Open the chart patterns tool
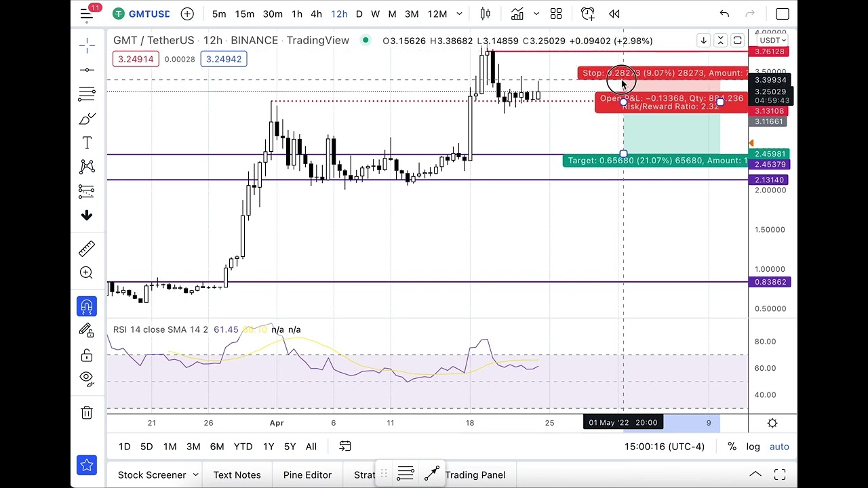 point(87,167)
